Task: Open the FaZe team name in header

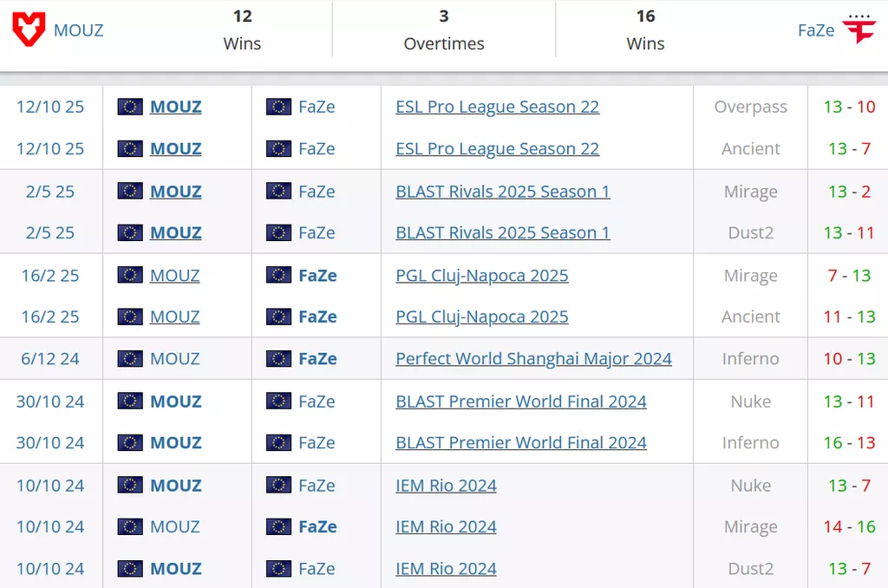Action: point(815,30)
